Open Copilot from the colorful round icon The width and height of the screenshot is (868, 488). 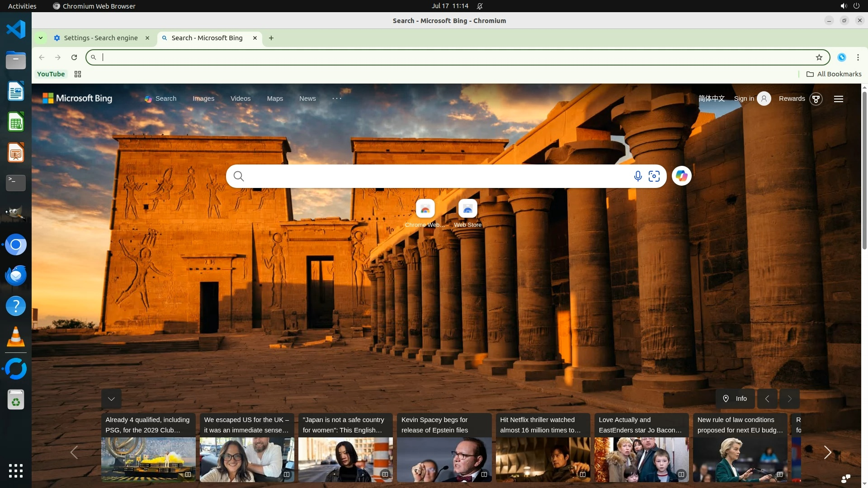[x=681, y=176]
